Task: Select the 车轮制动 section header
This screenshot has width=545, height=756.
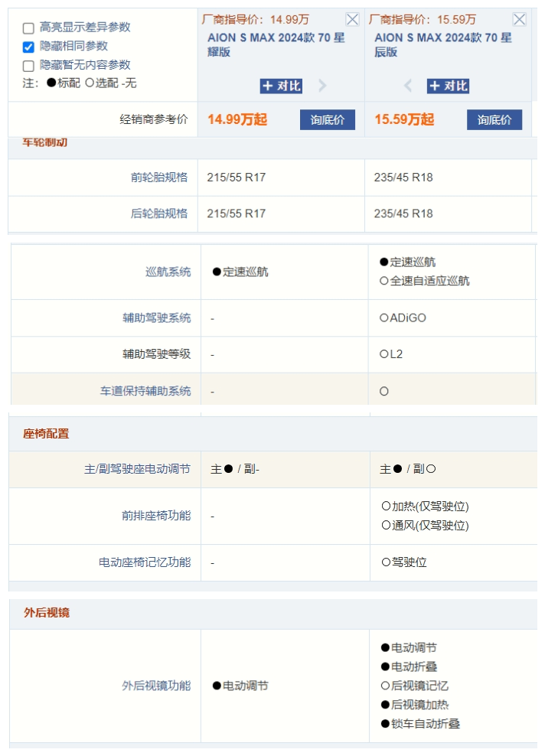Action: (x=45, y=143)
